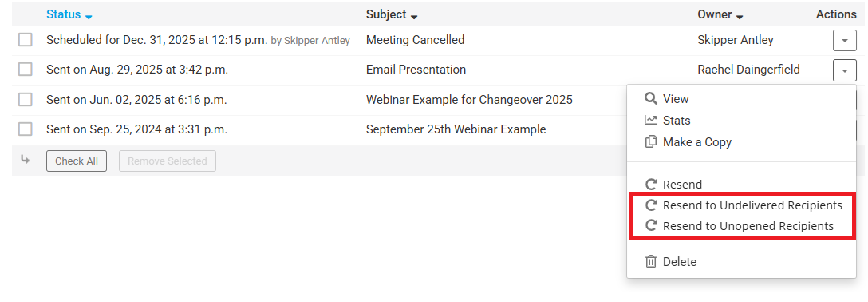Click the arrow icon for Resend to Unopened Recipients
Image resolution: width=868 pixels, height=302 pixels.
[652, 226]
